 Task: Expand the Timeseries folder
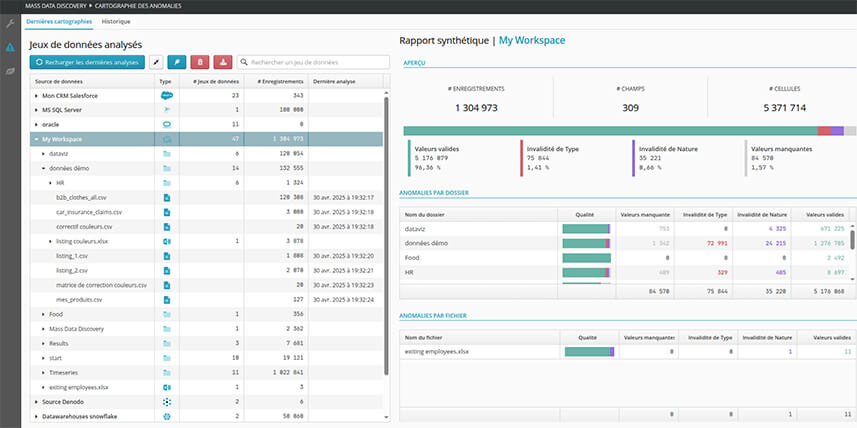tap(44, 372)
